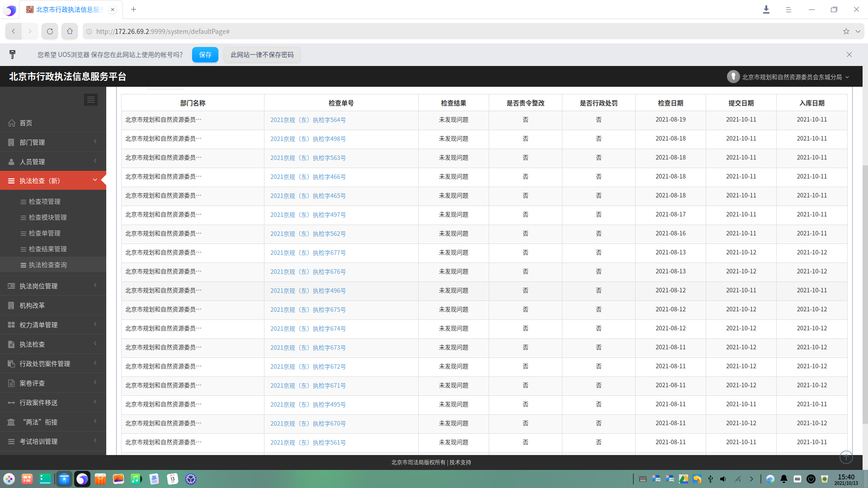
Task: Expand 行政处罚案件管理 sidebar arrow
Action: 95,363
